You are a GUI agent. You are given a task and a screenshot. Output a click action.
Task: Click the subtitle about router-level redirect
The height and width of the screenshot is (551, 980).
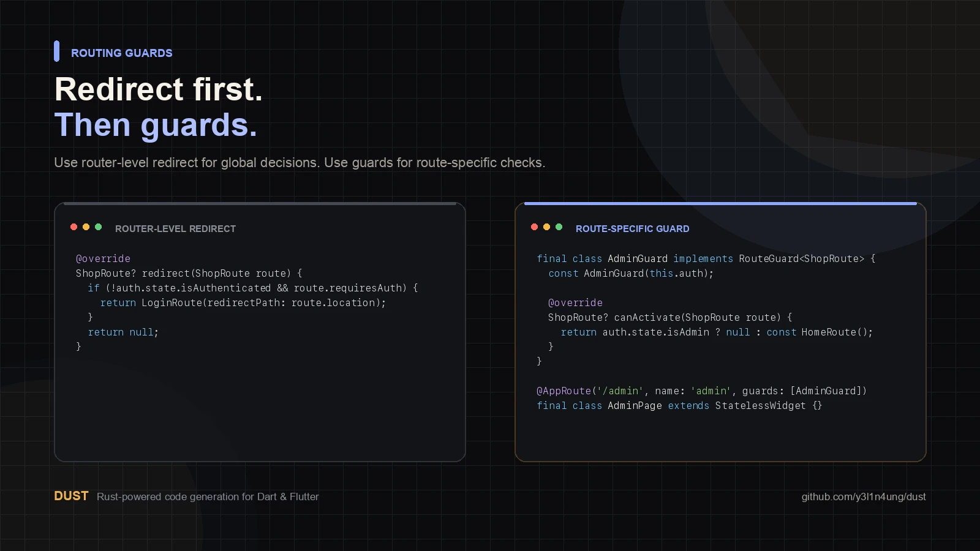[x=300, y=163]
